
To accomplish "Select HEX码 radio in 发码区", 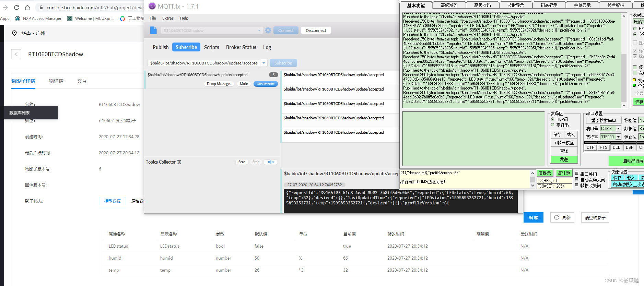I will pyautogui.click(x=553, y=119).
